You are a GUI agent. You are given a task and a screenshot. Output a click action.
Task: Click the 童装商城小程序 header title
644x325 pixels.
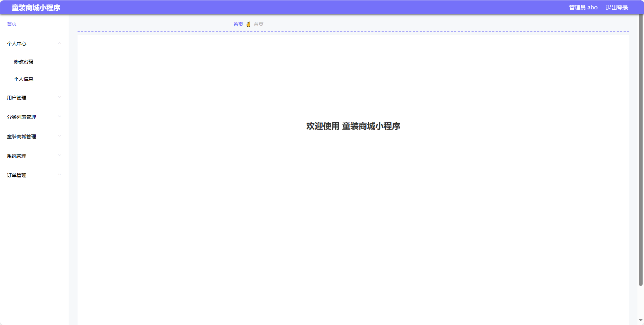pos(36,8)
